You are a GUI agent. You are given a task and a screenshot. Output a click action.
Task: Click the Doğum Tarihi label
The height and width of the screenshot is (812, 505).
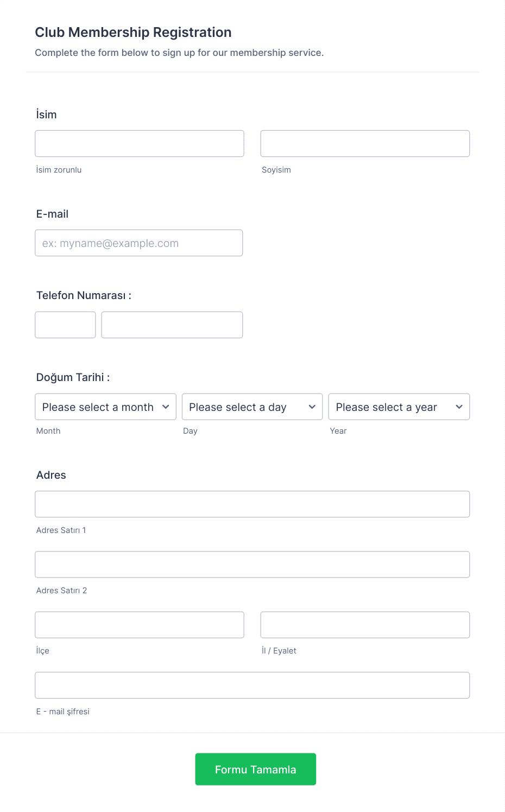click(73, 377)
